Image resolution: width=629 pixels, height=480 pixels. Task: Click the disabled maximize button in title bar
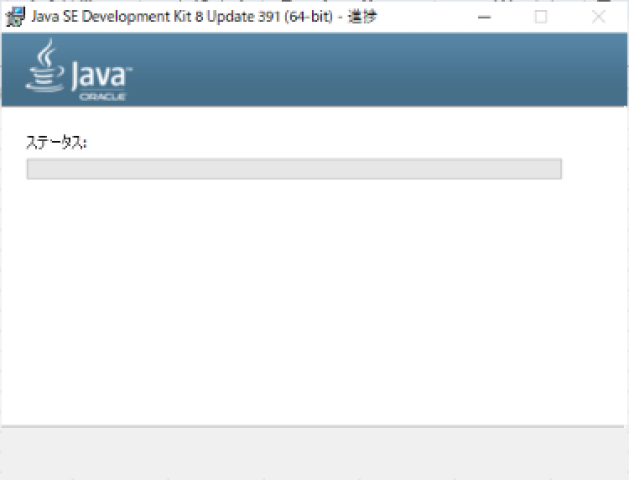pyautogui.click(x=541, y=17)
